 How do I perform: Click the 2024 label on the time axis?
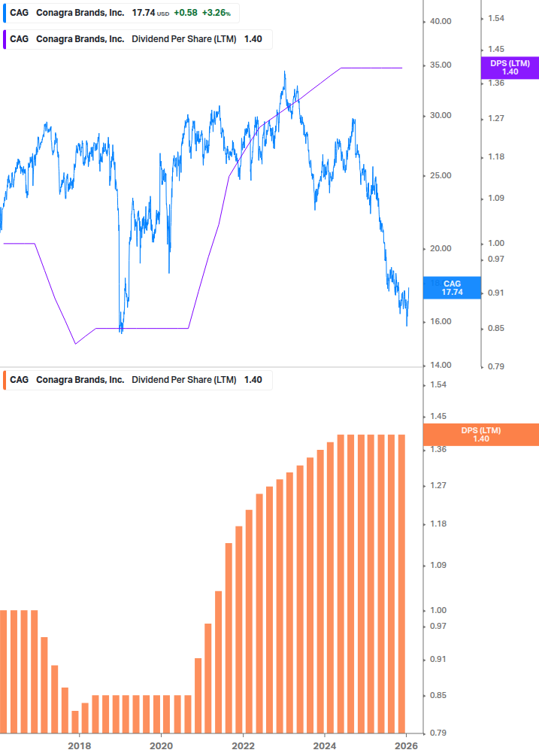pos(325,746)
